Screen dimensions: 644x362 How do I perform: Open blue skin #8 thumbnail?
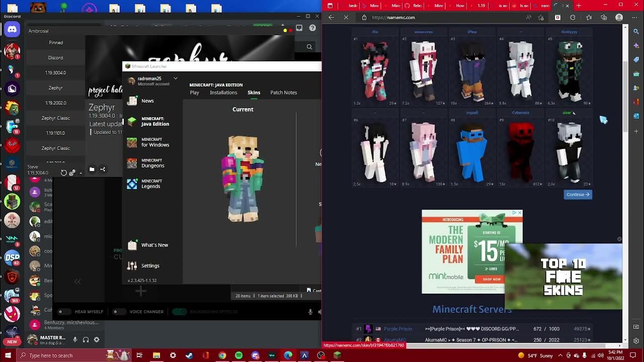point(472,151)
